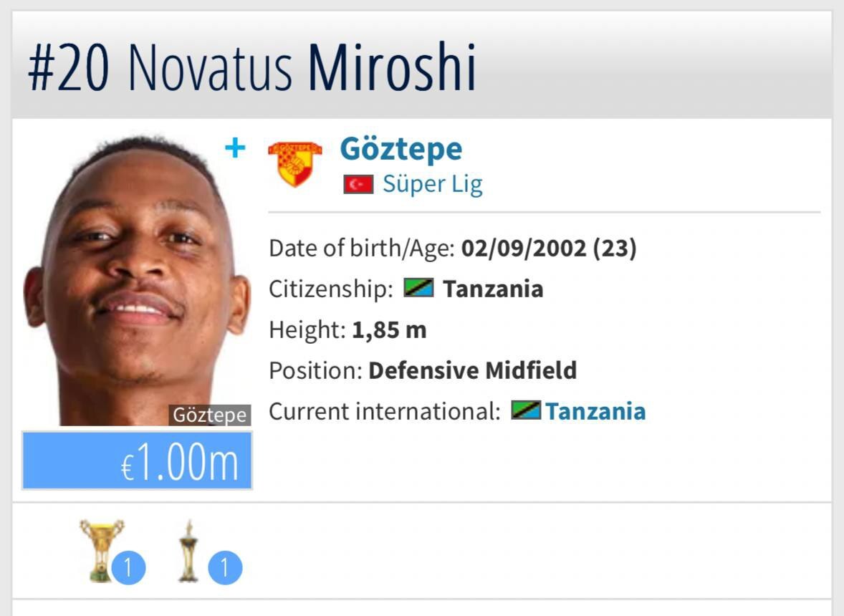Open the Süper Lig league link
Screen dimensions: 844x616
point(432,184)
